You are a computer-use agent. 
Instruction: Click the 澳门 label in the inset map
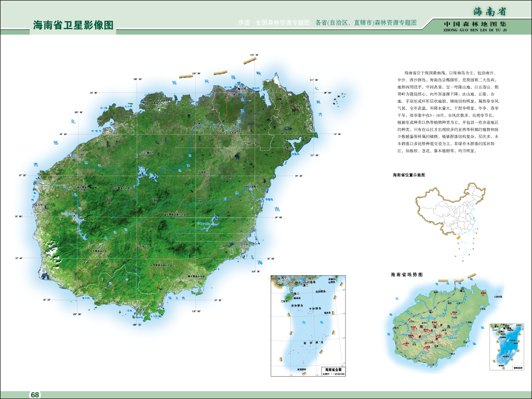coord(307,285)
